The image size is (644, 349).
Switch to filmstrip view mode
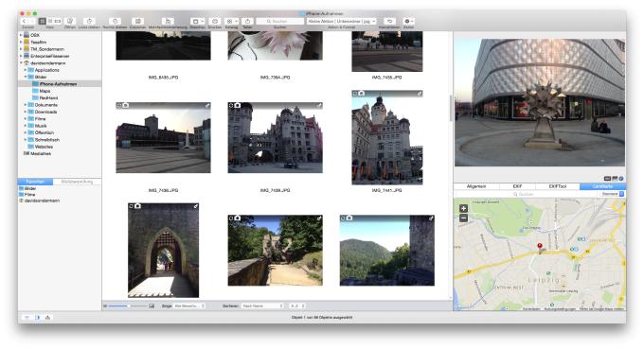58,21
